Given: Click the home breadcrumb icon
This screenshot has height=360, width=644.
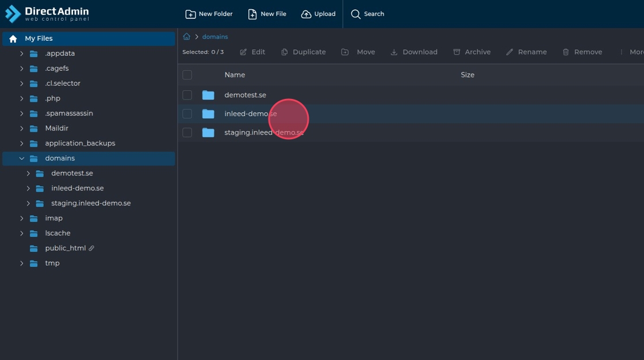Looking at the screenshot, I should click(186, 37).
